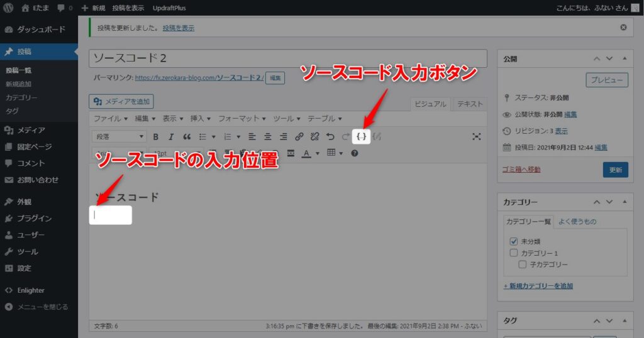This screenshot has height=338, width=644.
Task: Click the remove link icon
Action: 314,136
